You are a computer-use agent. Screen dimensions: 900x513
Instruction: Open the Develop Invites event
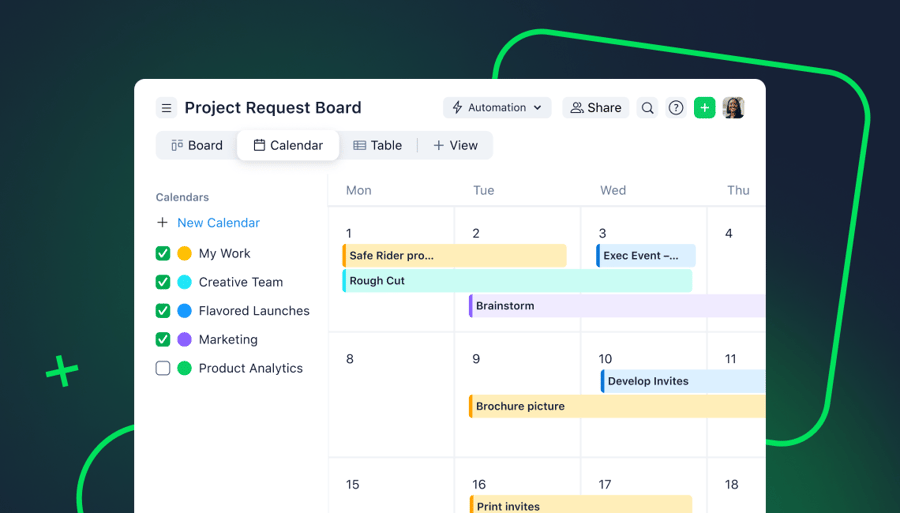click(683, 382)
